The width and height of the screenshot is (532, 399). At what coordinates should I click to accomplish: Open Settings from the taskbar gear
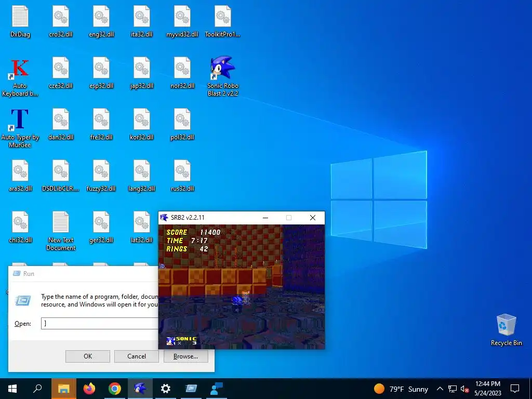point(166,389)
